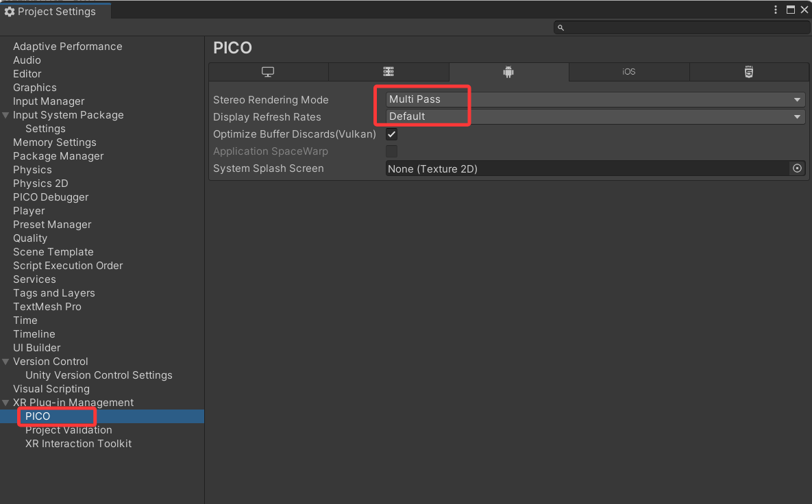812x504 pixels.
Task: Open Services settings
Action: point(34,279)
